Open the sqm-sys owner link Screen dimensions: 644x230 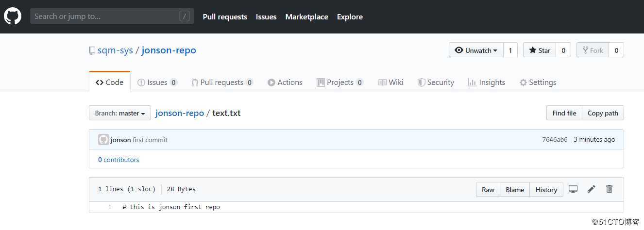coord(115,50)
